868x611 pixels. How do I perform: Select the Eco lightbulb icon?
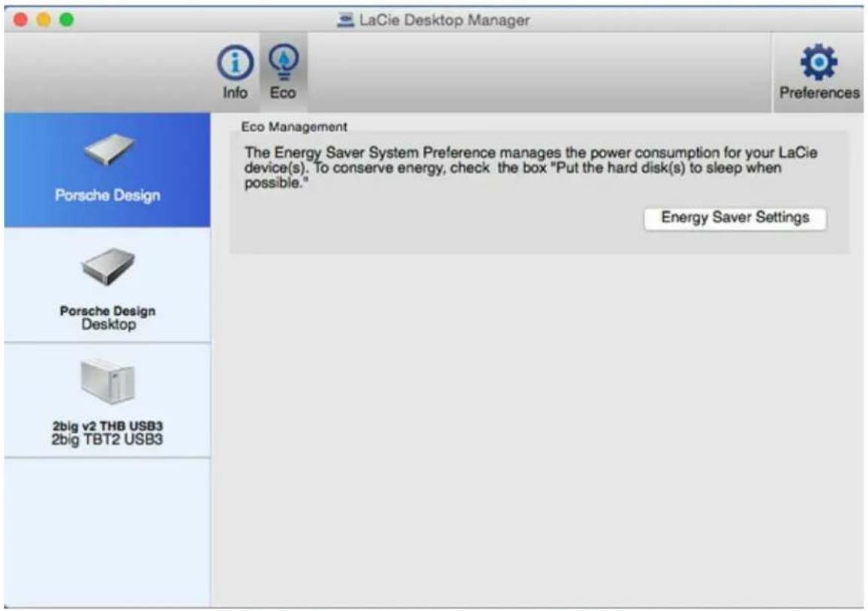[x=284, y=62]
